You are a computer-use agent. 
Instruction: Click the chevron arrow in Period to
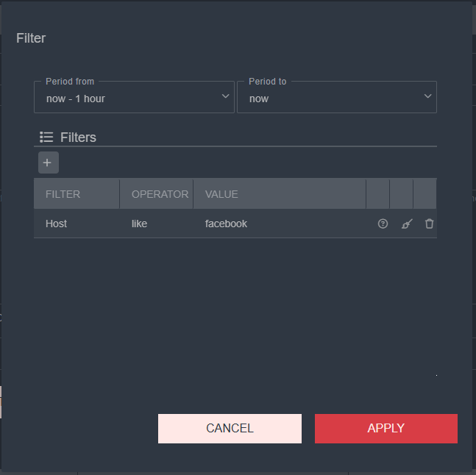pyautogui.click(x=427, y=97)
